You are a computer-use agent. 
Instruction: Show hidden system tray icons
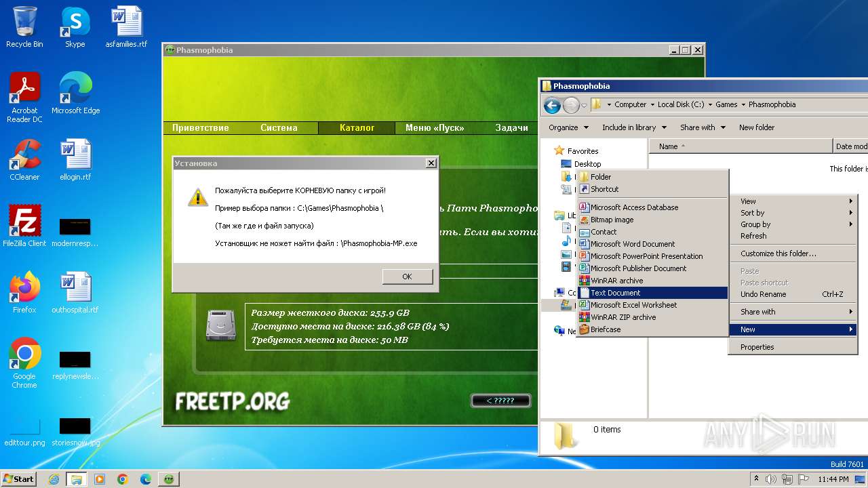point(755,479)
